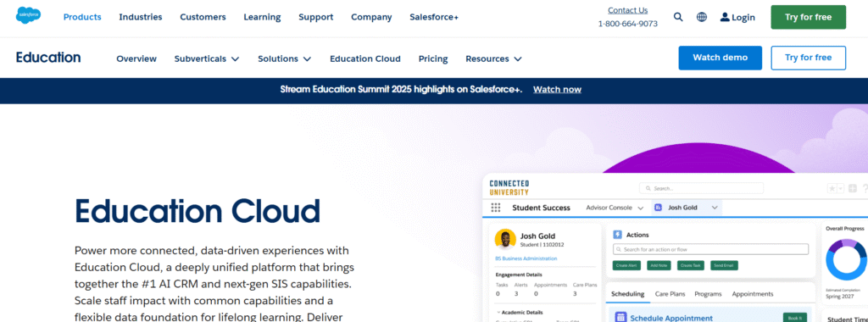Image resolution: width=868 pixels, height=322 pixels.
Task: Open the Support menu
Action: (316, 17)
